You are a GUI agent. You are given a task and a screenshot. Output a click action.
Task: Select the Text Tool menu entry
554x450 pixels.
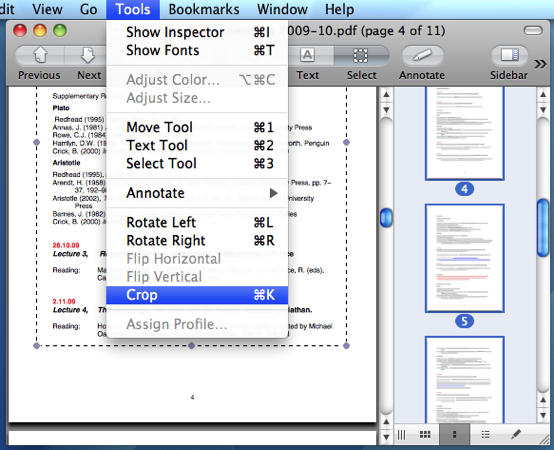coord(197,145)
